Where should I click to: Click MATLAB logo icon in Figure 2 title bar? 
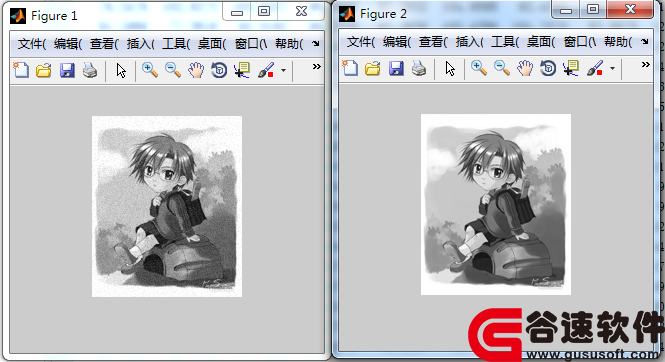347,14
